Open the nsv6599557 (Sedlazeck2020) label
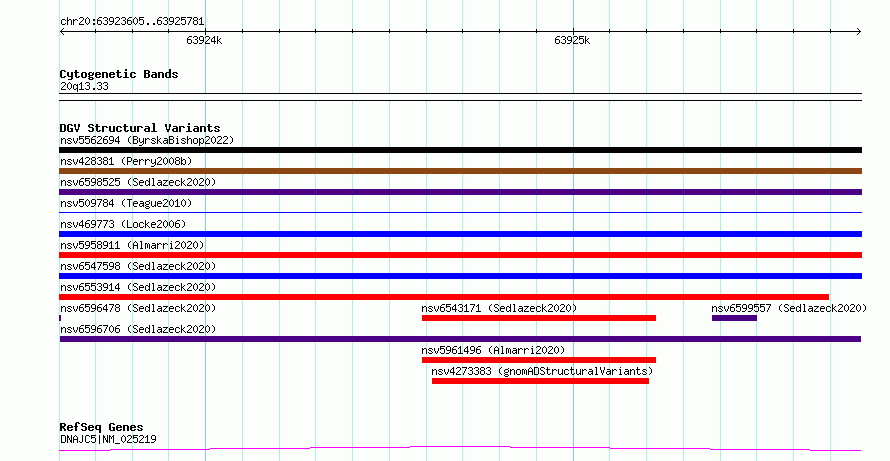890x461 pixels. (x=790, y=308)
